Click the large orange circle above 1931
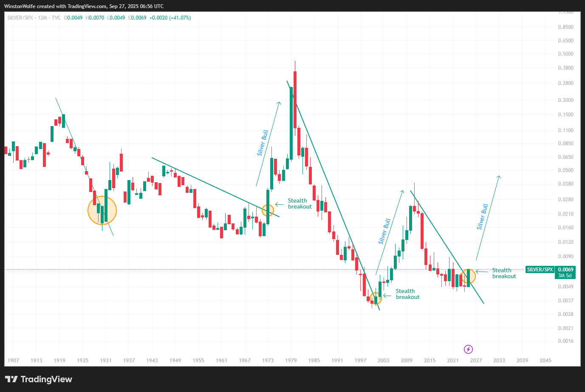585x392 pixels. click(102, 210)
